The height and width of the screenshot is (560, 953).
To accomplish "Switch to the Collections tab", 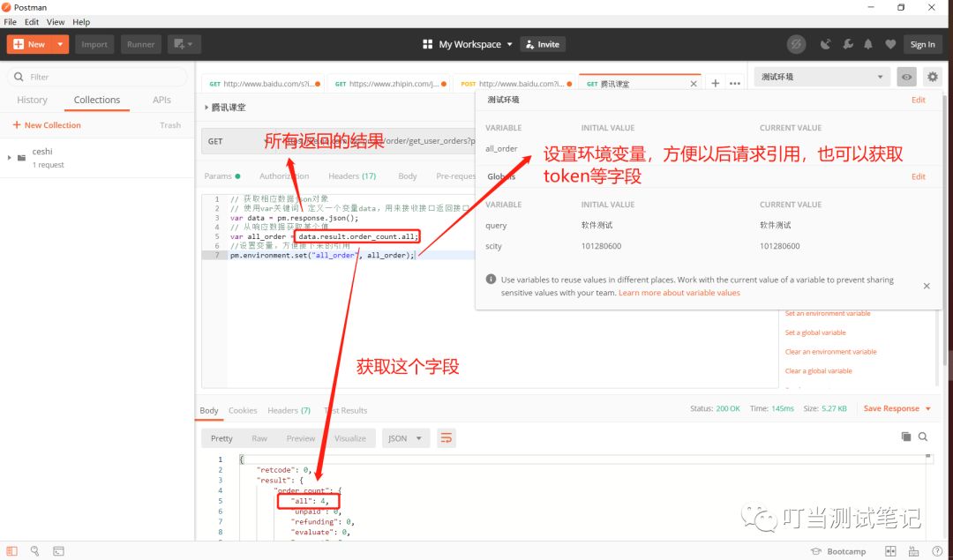I will [97, 100].
